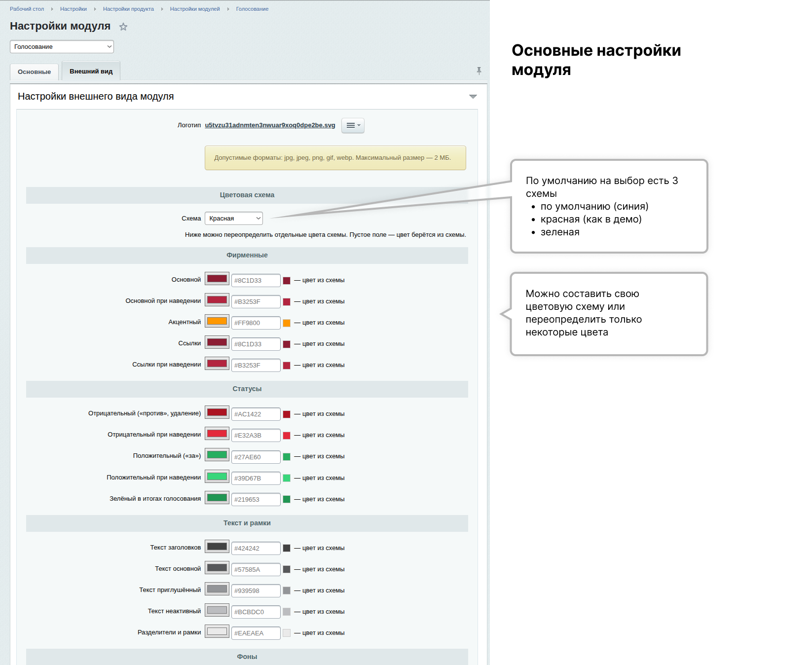Focus the #E32A3B negative hover input

pyautogui.click(x=256, y=435)
